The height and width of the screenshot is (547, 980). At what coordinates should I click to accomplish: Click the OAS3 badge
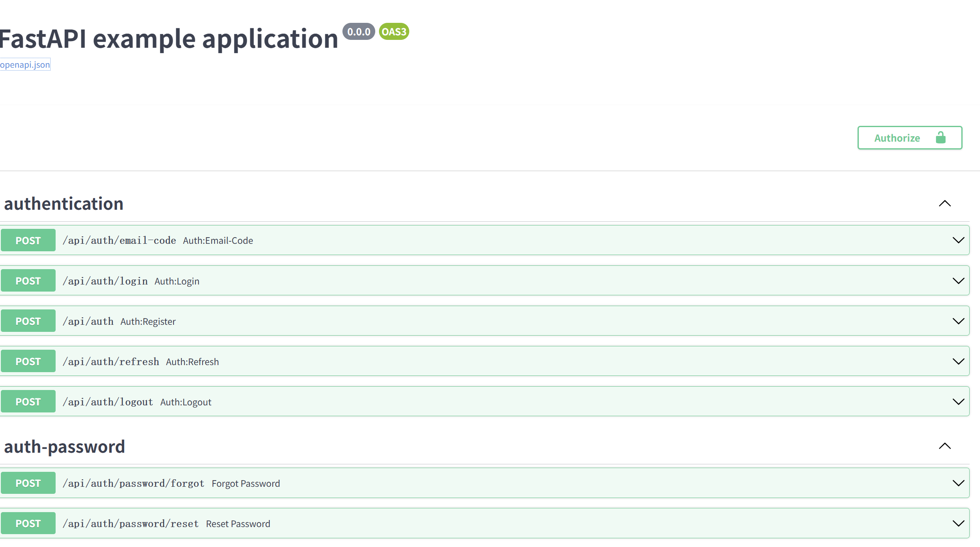(x=393, y=32)
